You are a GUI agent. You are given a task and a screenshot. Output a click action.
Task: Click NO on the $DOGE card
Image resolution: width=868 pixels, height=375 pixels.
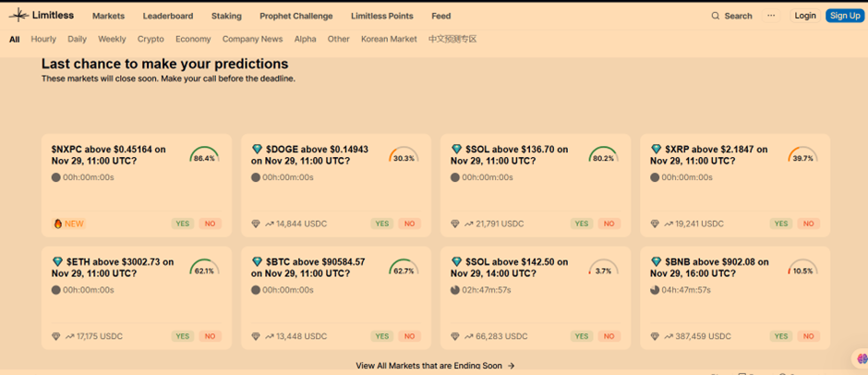coord(410,224)
